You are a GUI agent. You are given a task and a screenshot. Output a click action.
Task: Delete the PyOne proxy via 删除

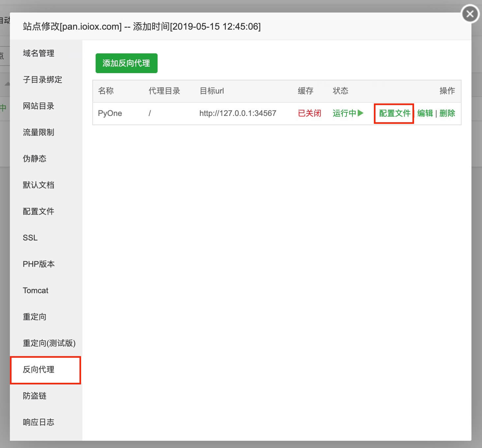447,113
